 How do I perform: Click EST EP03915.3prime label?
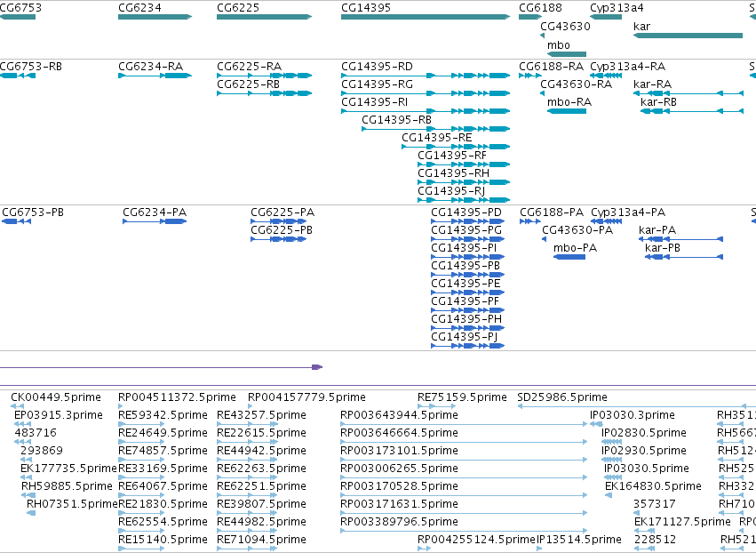pos(59,415)
